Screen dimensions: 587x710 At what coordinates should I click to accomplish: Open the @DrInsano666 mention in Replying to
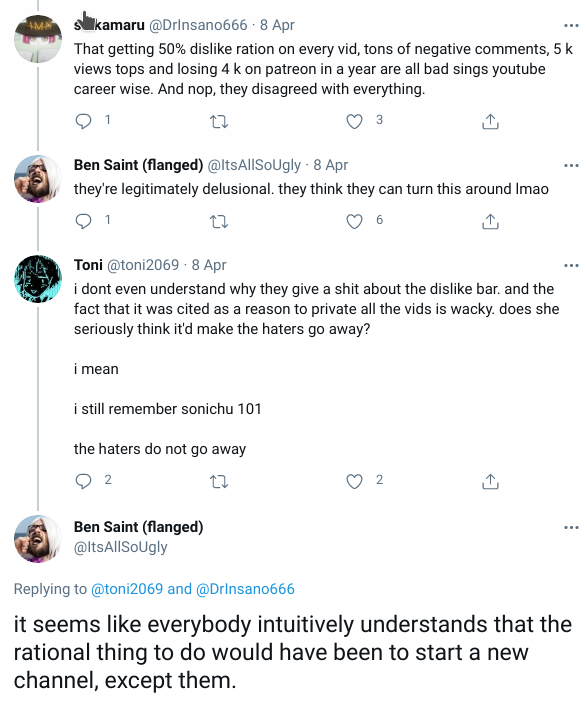(245, 589)
